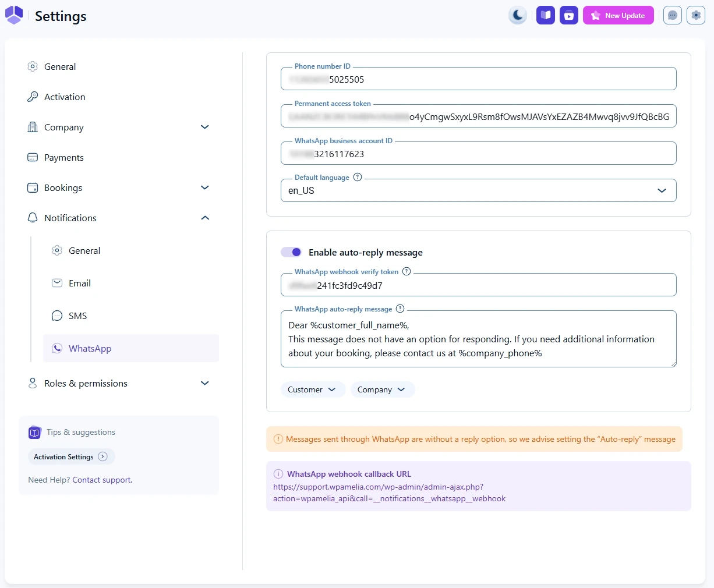Click help icon beside auto-reply message label
Screen dimensions: 714x588
pyautogui.click(x=400, y=309)
